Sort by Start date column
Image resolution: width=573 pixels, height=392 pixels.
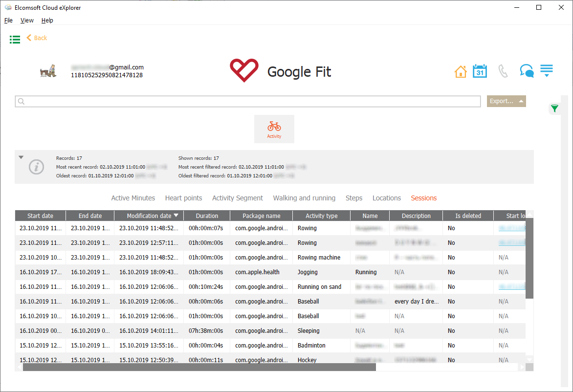[40, 216]
